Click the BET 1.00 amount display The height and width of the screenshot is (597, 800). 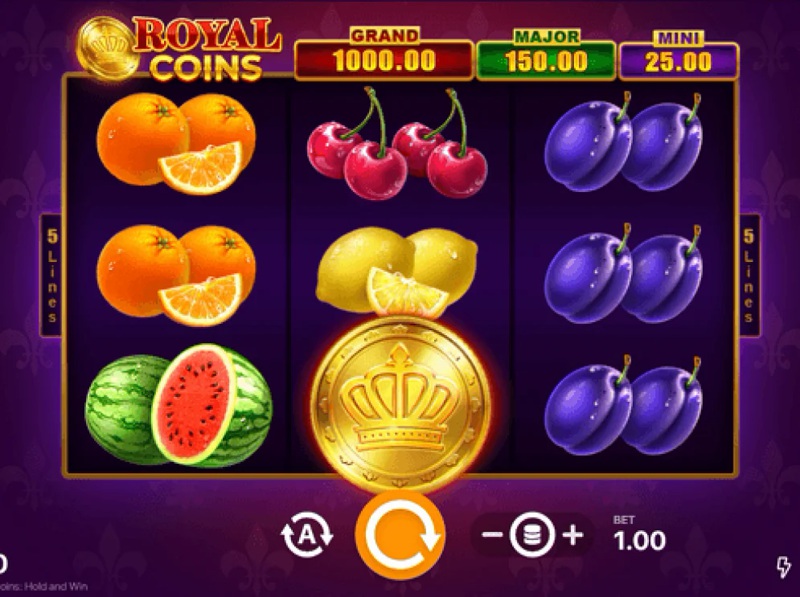[x=640, y=534]
